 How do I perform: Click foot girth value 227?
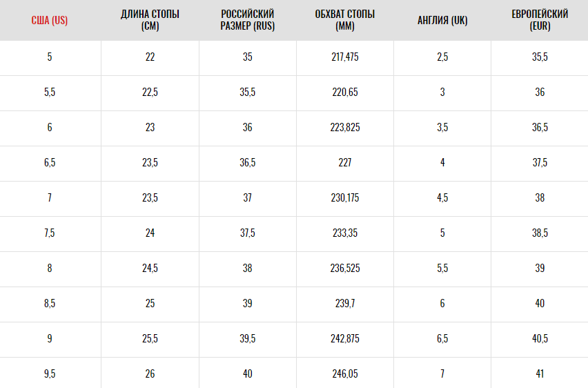coord(345,163)
